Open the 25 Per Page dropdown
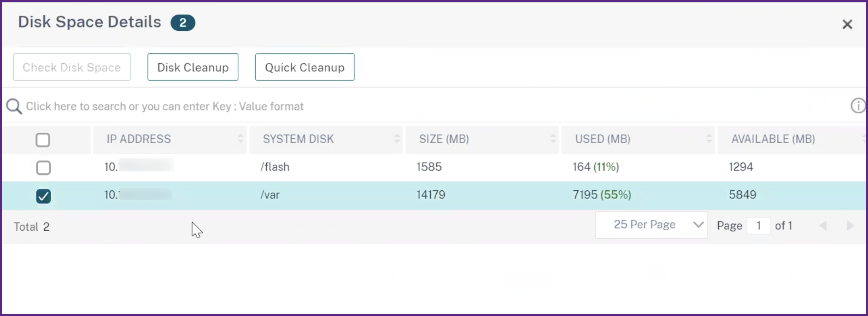The width and height of the screenshot is (868, 316). pos(651,225)
